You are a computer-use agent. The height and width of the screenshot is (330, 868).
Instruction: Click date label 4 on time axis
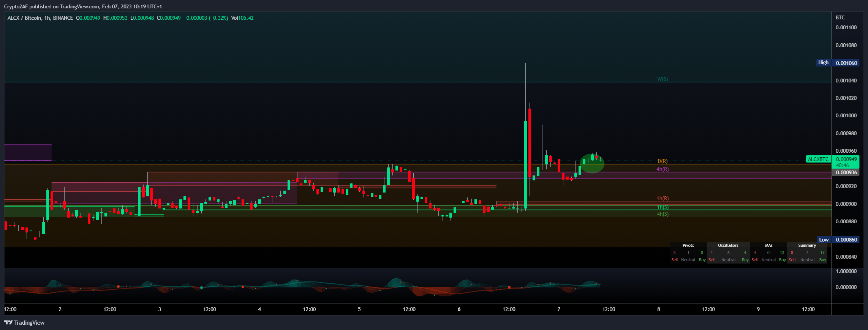pyautogui.click(x=259, y=309)
